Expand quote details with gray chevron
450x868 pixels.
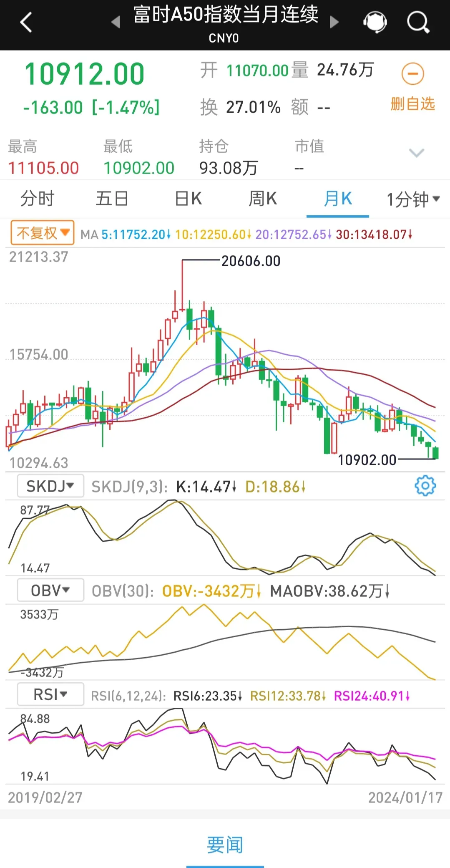click(x=417, y=153)
